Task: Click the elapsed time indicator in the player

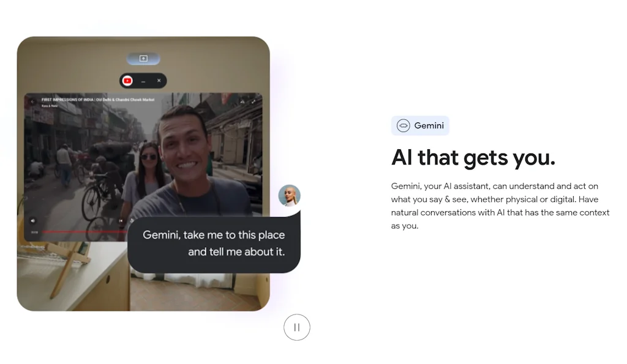Action: (x=34, y=232)
